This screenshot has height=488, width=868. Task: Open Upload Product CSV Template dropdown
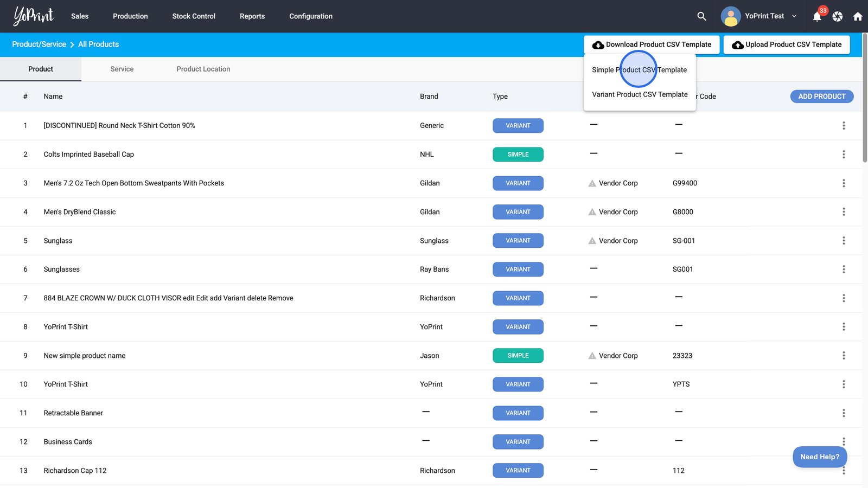pos(787,44)
